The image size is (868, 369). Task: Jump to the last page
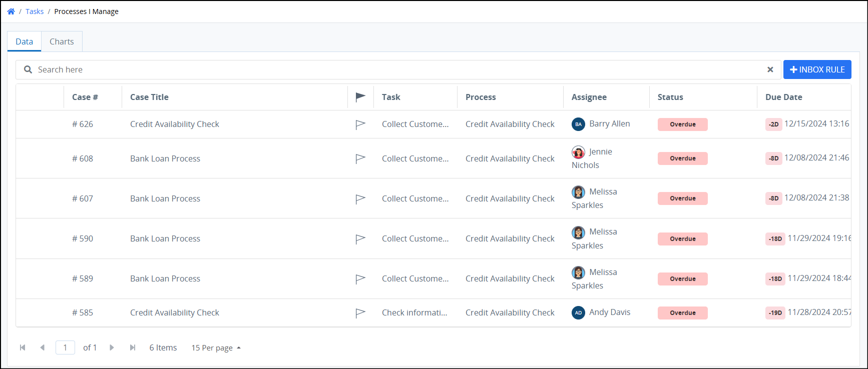132,347
